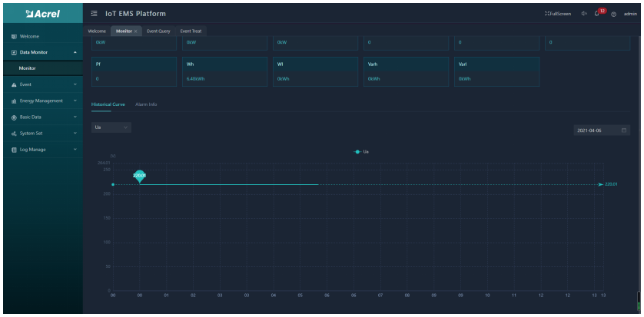Expand the System Set sidebar section
The height and width of the screenshot is (317, 644).
point(42,131)
